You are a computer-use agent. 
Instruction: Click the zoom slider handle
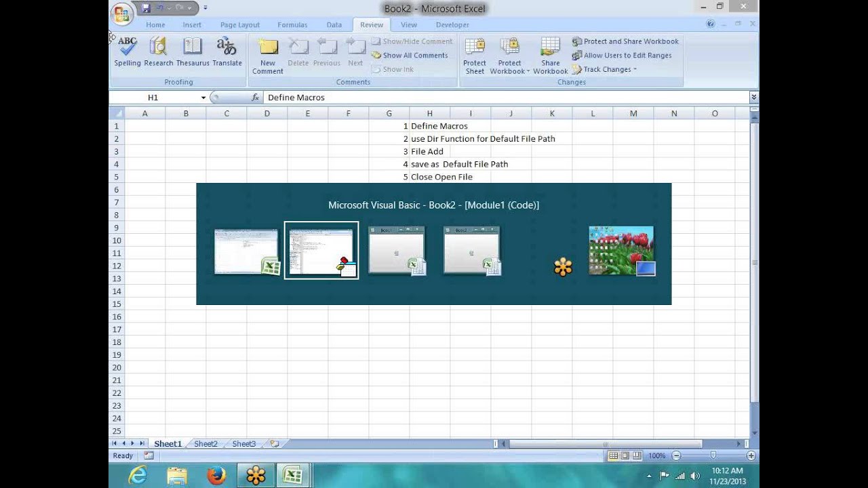pyautogui.click(x=713, y=456)
